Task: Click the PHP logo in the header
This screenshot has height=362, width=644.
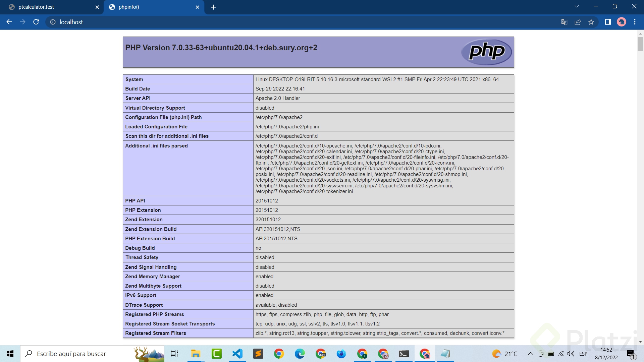Action: (x=486, y=52)
